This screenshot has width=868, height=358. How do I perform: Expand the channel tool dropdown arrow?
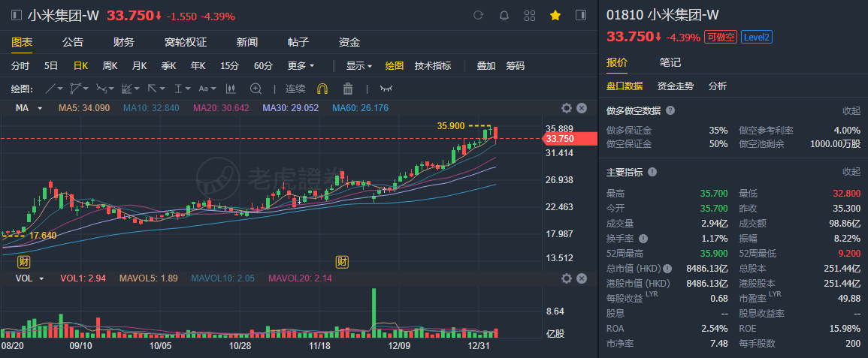pyautogui.click(x=86, y=89)
